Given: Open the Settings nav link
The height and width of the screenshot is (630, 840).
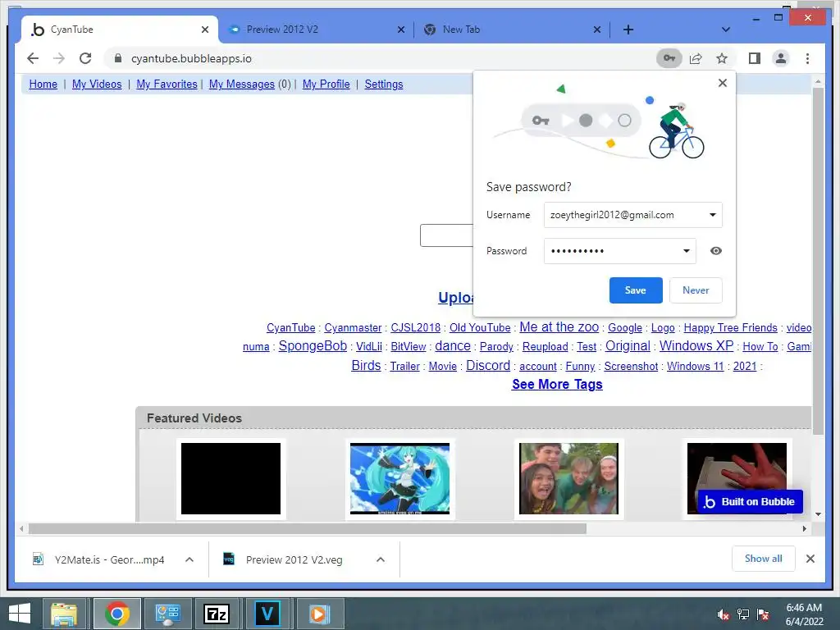Looking at the screenshot, I should point(384,84).
